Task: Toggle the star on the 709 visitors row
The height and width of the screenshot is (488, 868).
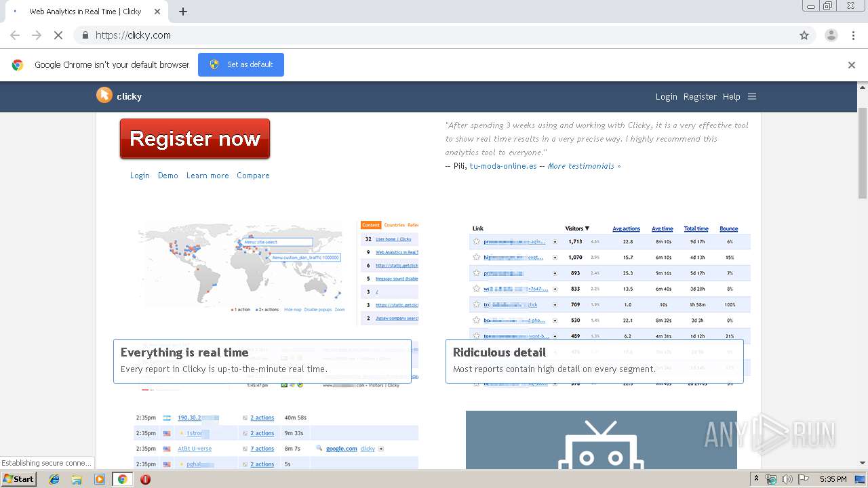Action: [x=477, y=304]
